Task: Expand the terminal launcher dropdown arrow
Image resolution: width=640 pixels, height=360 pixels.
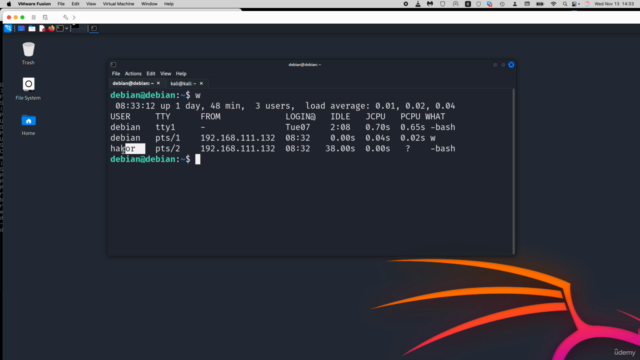Action: [x=67, y=29]
